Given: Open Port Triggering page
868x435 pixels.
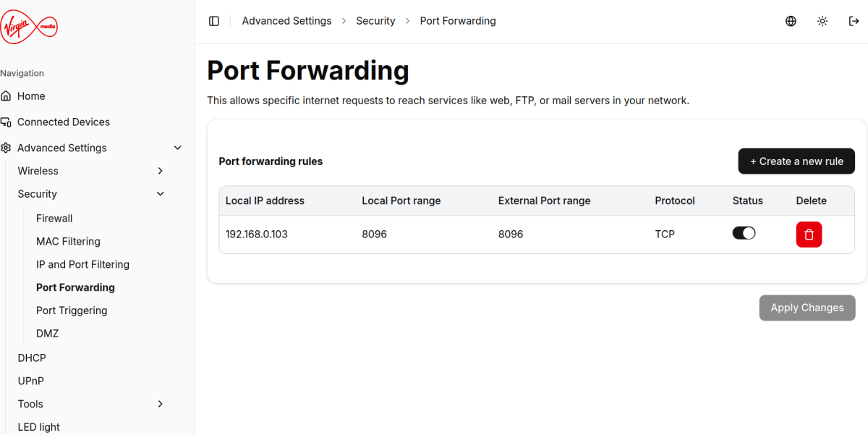Looking at the screenshot, I should [x=72, y=311].
